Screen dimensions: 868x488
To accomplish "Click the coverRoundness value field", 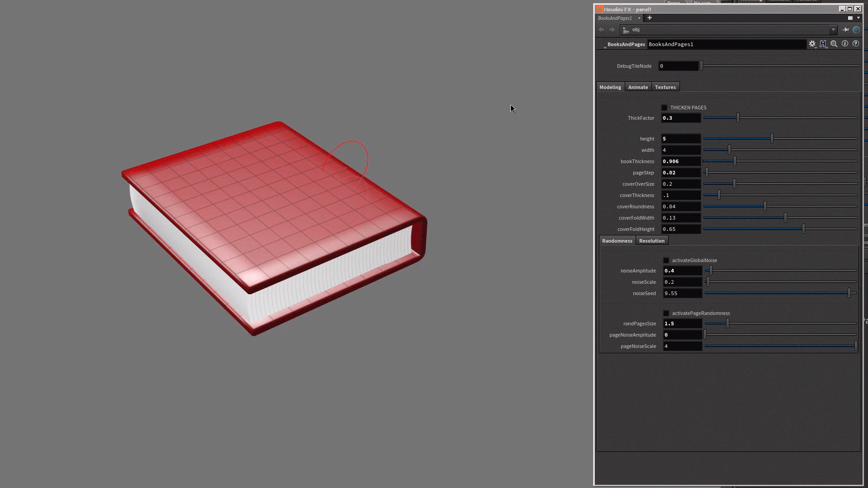I will click(x=681, y=206).
